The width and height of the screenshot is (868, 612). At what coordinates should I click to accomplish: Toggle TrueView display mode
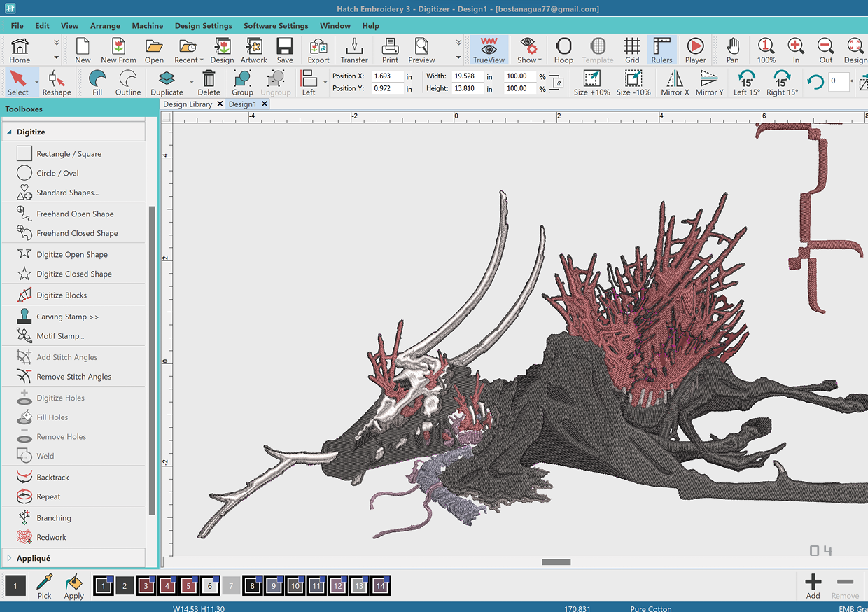click(x=489, y=50)
